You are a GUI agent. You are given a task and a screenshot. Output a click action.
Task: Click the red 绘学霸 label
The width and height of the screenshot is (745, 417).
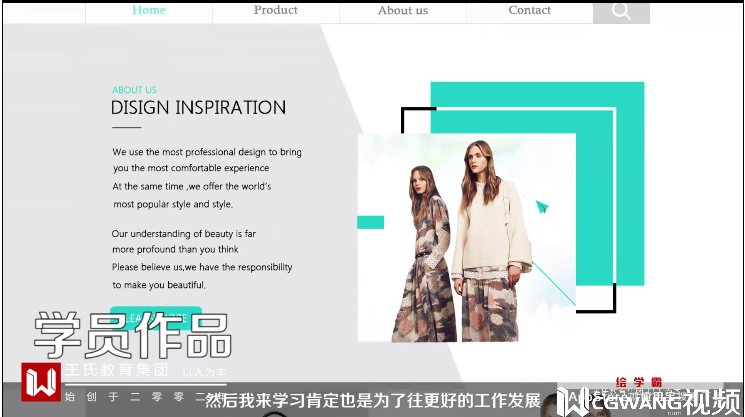(639, 382)
